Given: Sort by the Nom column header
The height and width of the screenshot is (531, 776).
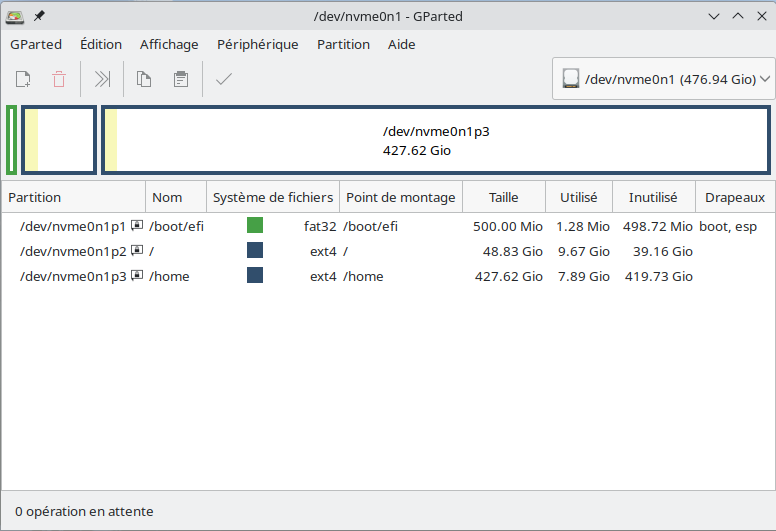Looking at the screenshot, I should pyautogui.click(x=176, y=197).
